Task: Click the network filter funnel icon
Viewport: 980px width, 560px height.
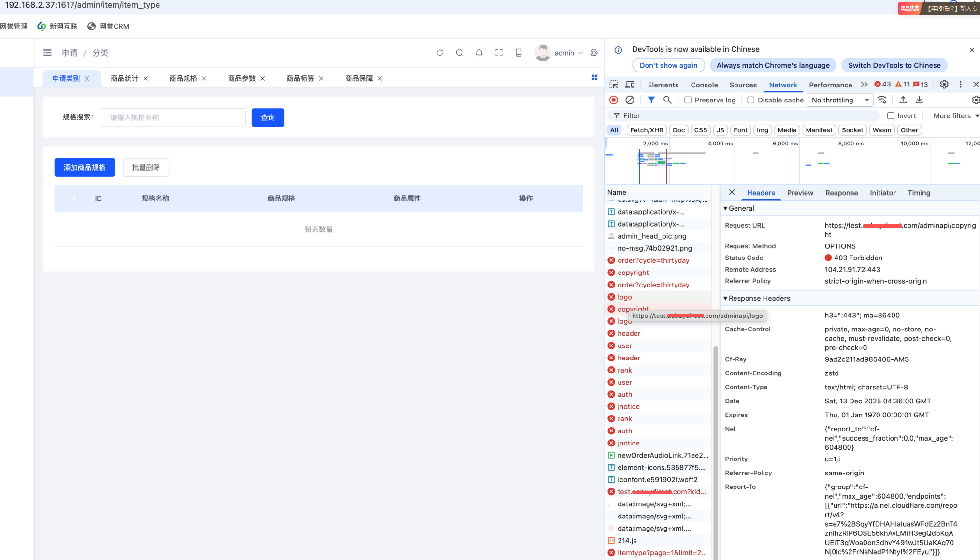Action: coord(651,100)
